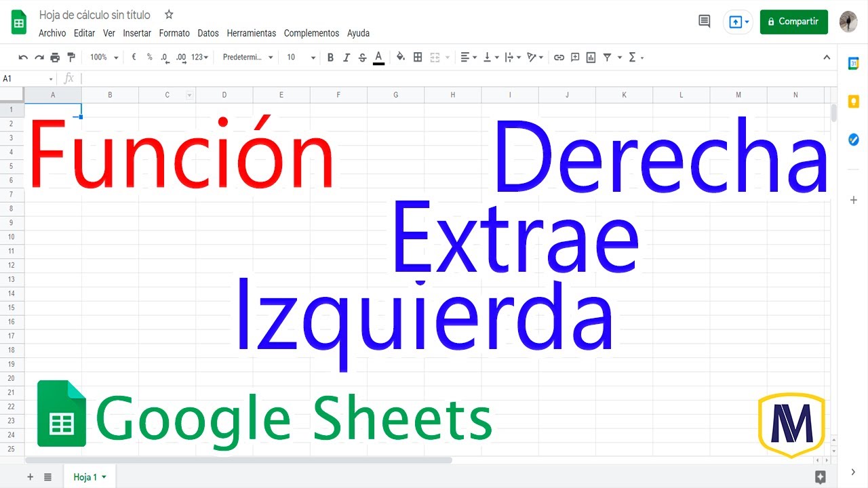
Task: Click the A1 name box
Action: [28, 79]
